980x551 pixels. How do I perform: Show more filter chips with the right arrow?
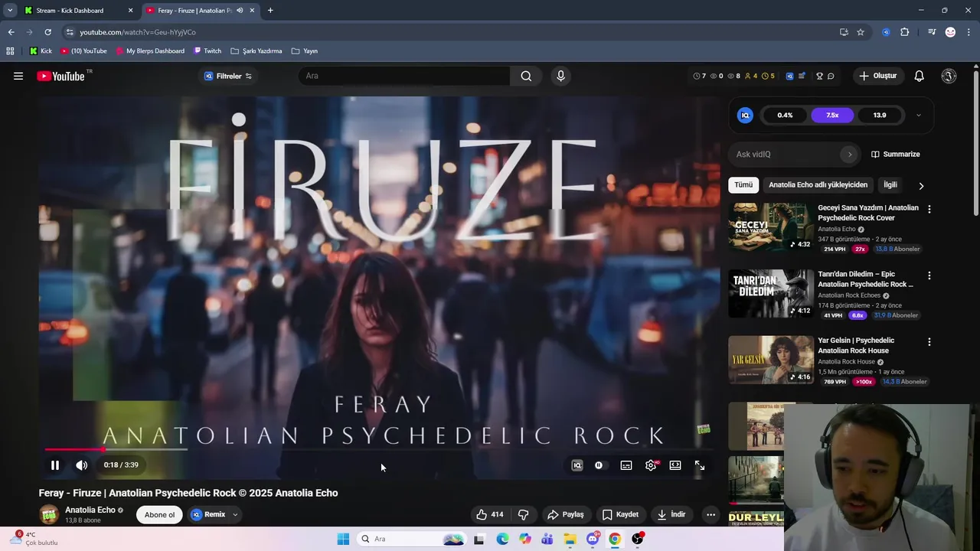point(921,185)
